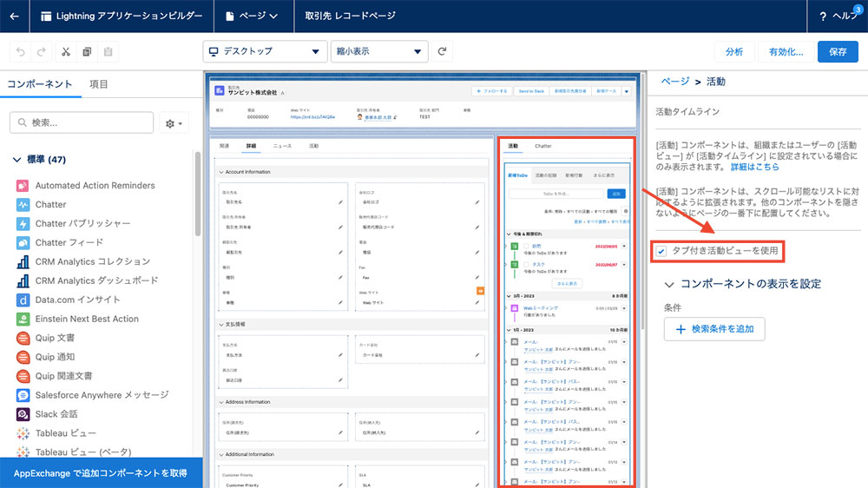Open the header actions dropdown in preview

pyautogui.click(x=626, y=91)
